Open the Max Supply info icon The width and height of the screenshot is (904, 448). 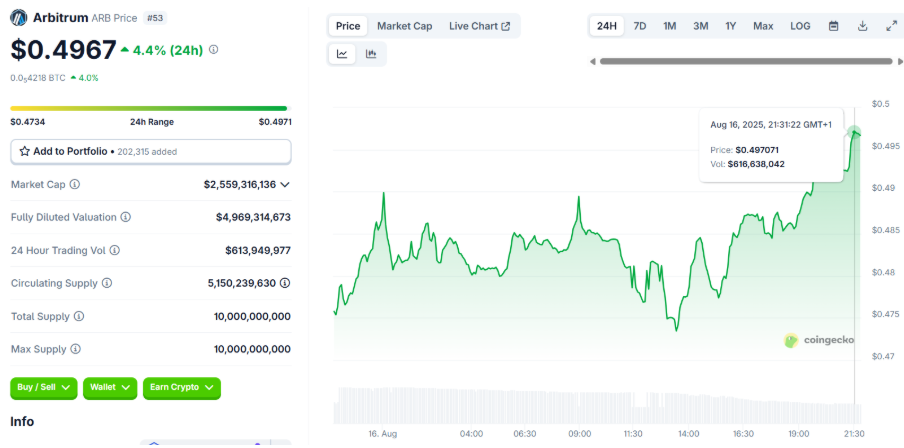pos(76,349)
